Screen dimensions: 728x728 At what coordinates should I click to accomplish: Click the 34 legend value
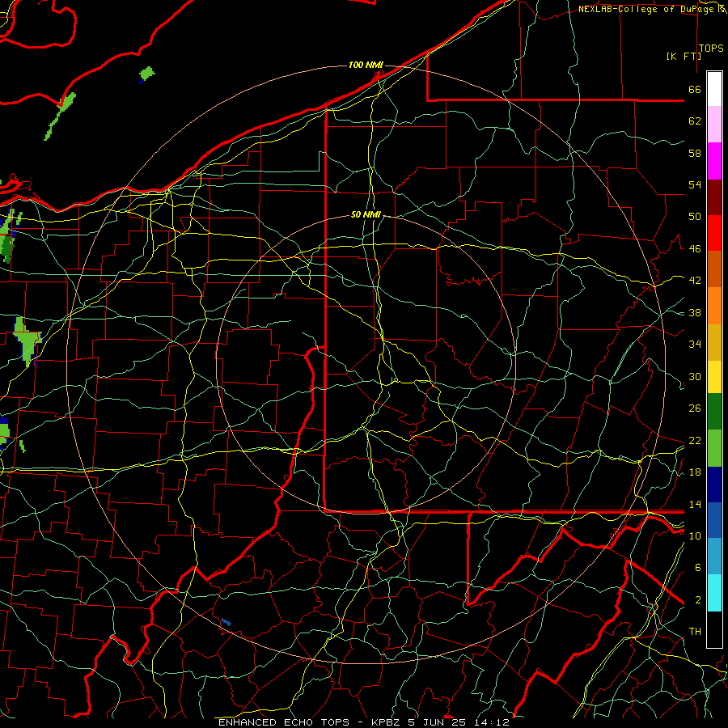(695, 344)
